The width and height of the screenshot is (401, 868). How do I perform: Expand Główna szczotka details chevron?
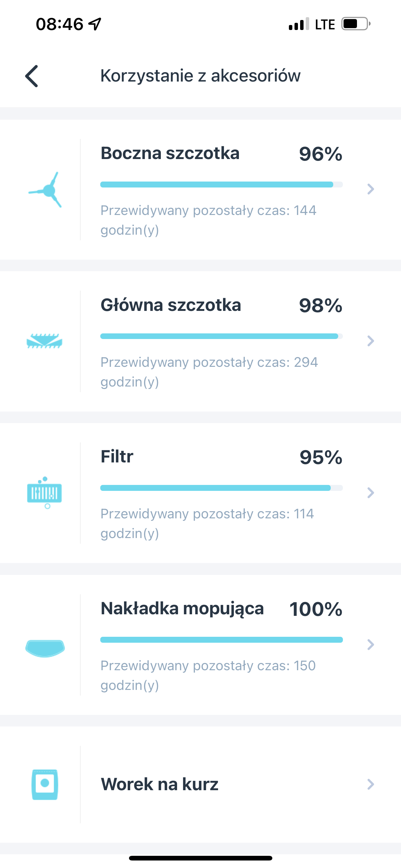point(370,341)
